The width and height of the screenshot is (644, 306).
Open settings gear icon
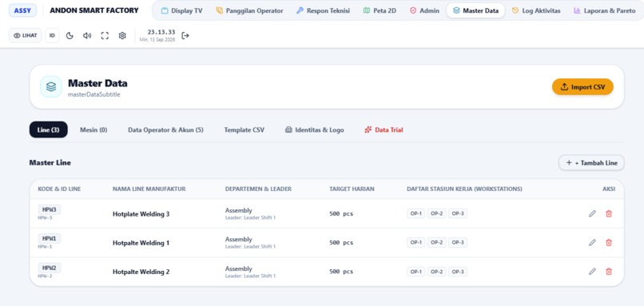click(122, 36)
